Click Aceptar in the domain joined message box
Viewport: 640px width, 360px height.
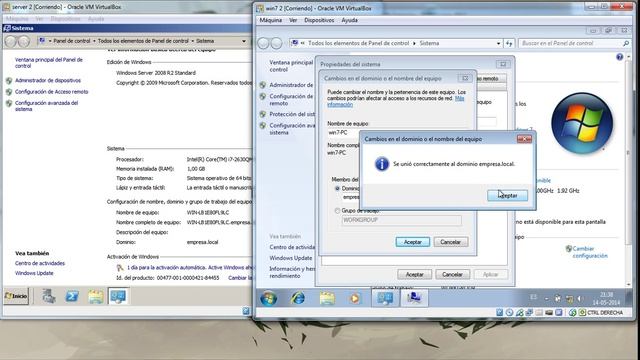(507, 196)
